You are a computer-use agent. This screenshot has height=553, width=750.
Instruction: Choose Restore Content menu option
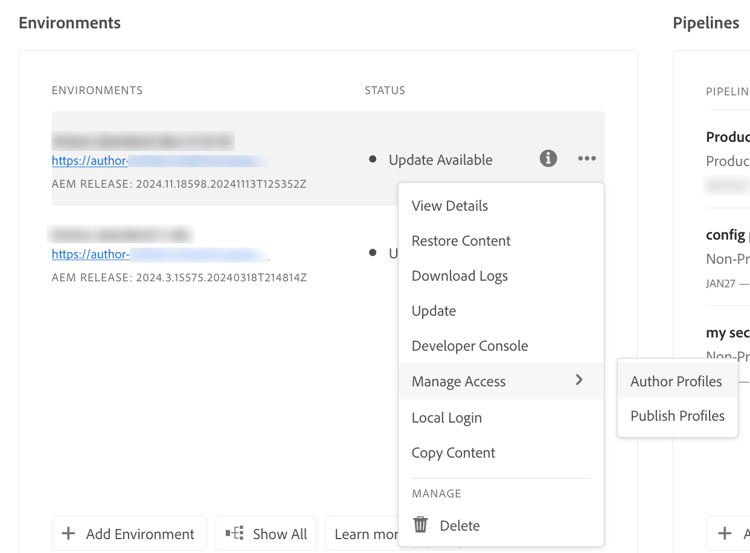[x=461, y=241]
